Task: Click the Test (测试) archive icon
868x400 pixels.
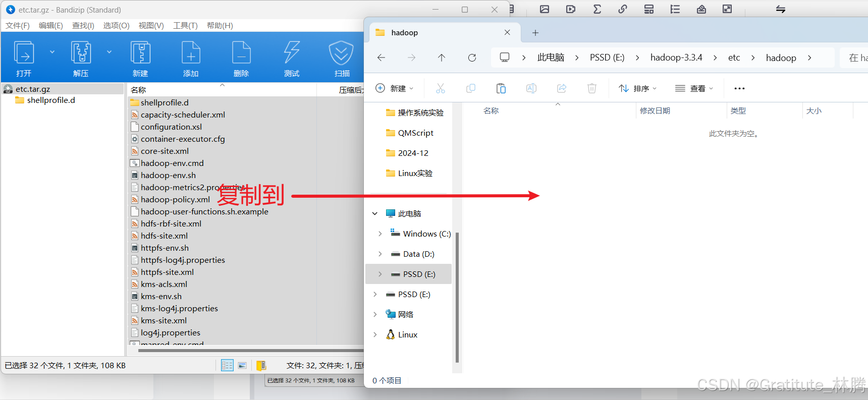Action: (292, 53)
